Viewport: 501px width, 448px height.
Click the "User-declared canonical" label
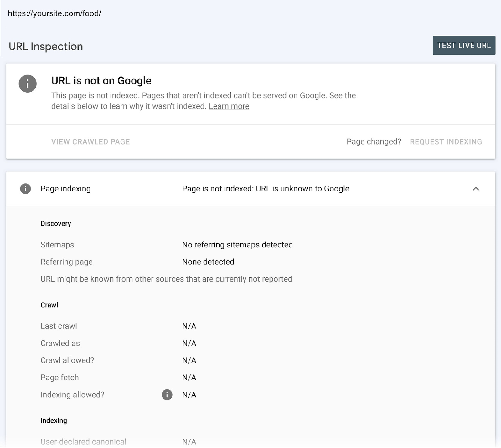[83, 441]
